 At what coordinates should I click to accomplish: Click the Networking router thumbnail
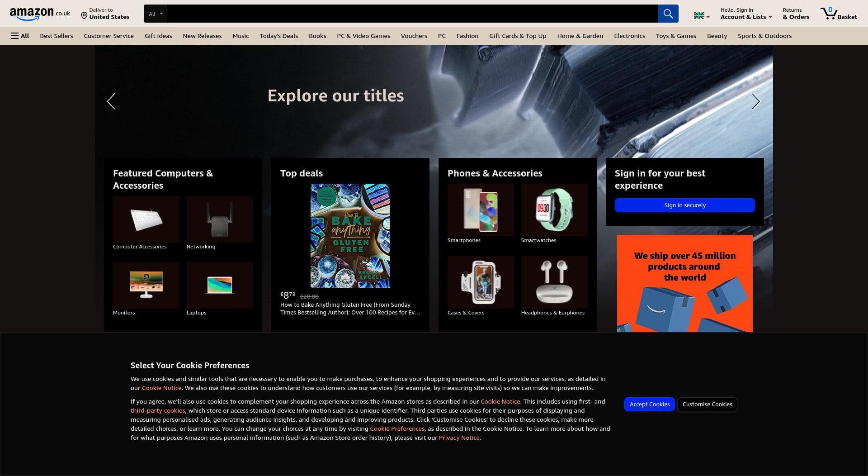coord(220,219)
